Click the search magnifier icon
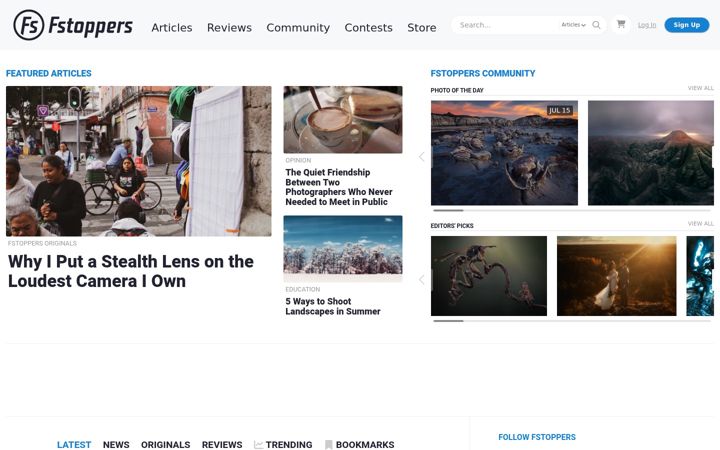Screen dimensions: 720x450 tap(596, 25)
